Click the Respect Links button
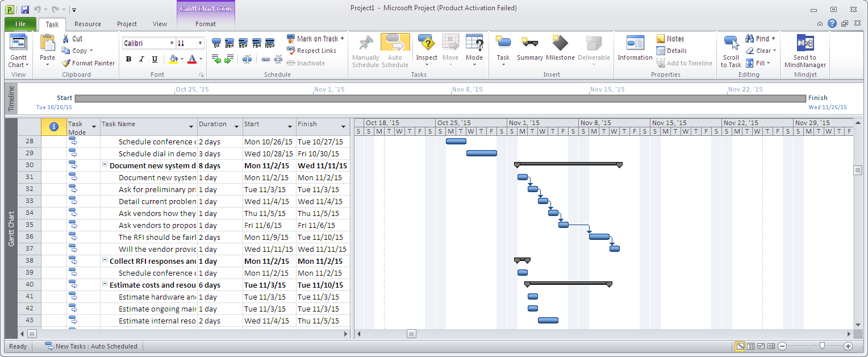The width and height of the screenshot is (868, 357). (x=313, y=51)
